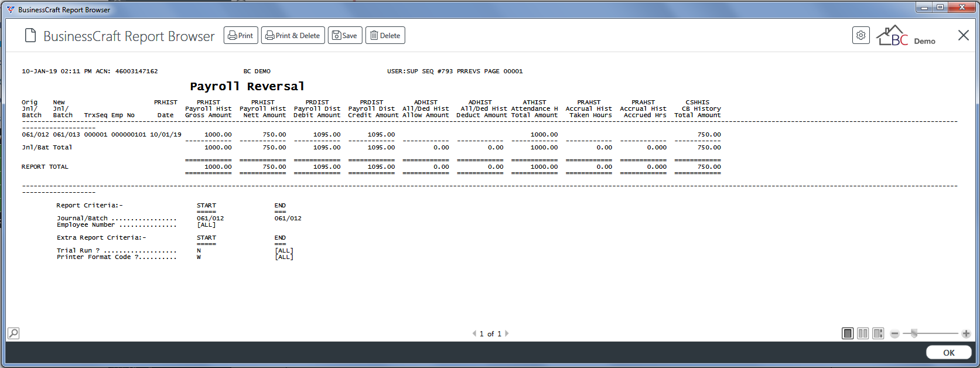This screenshot has height=368, width=980.
Task: Click the 'TrxSeq' column heading
Action: (x=95, y=115)
